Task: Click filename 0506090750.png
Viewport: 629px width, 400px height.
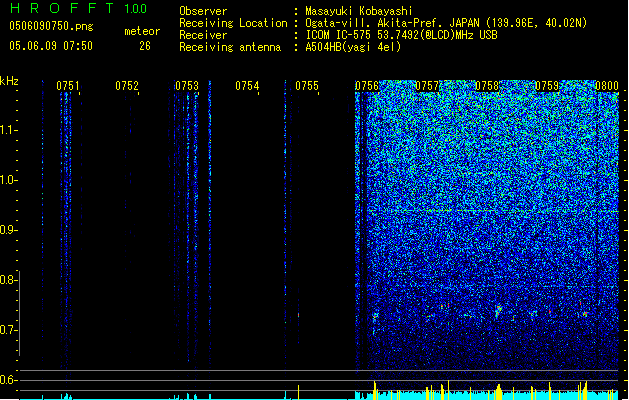Action: (51, 26)
